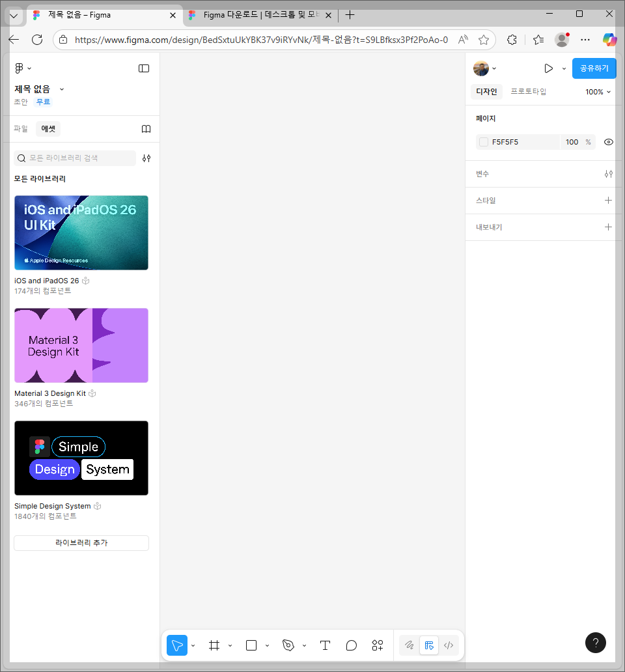This screenshot has height=672, width=625.
Task: Select the Rectangle shape tool
Action: (251, 645)
